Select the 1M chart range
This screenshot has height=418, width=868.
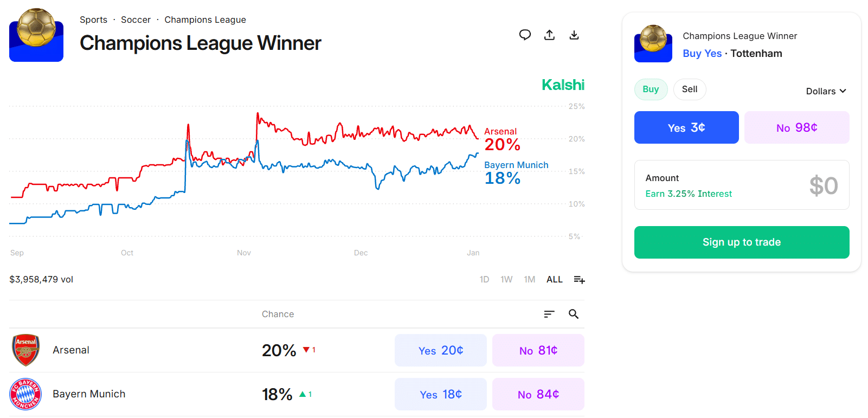click(x=529, y=280)
